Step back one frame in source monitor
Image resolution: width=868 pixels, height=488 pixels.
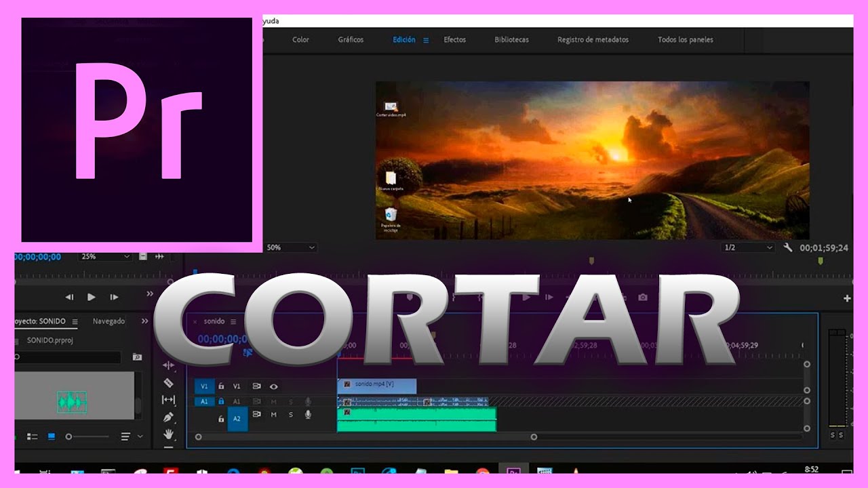(69, 297)
